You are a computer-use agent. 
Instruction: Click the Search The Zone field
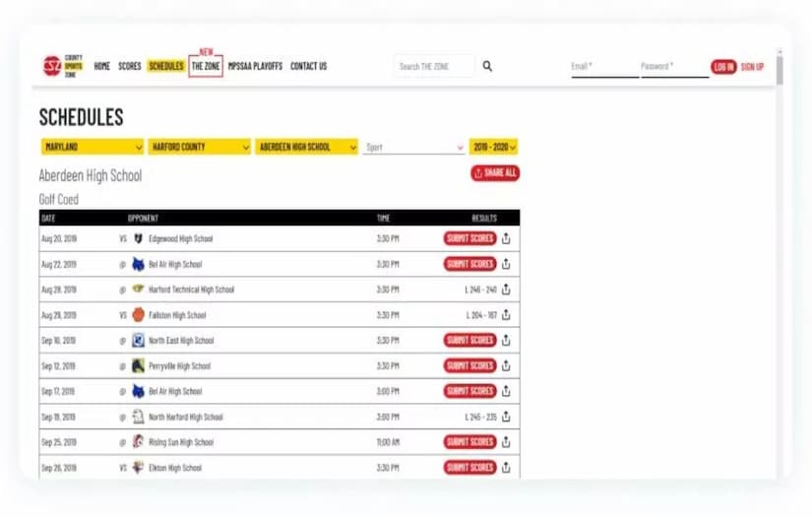point(434,66)
